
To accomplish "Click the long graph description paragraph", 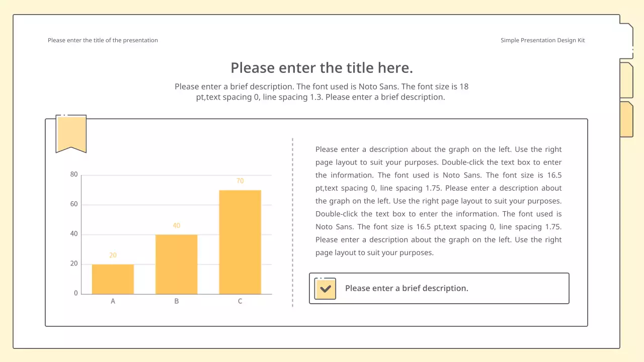I will point(438,201).
